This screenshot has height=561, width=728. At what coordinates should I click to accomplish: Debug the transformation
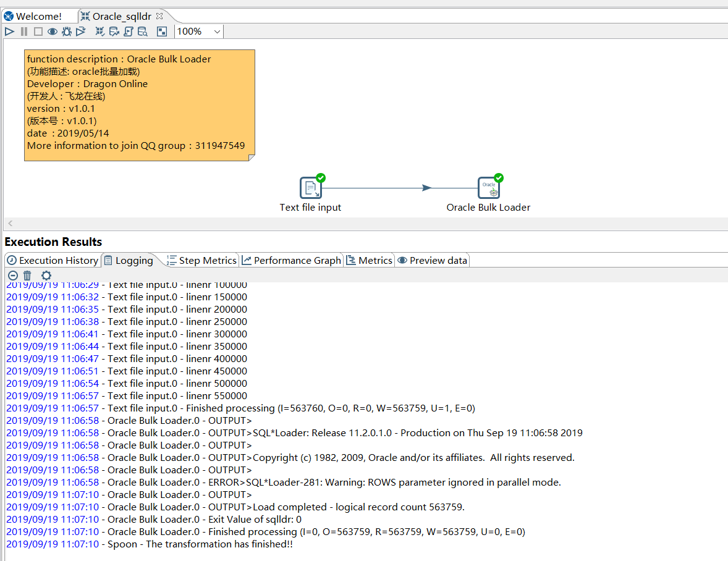[66, 31]
